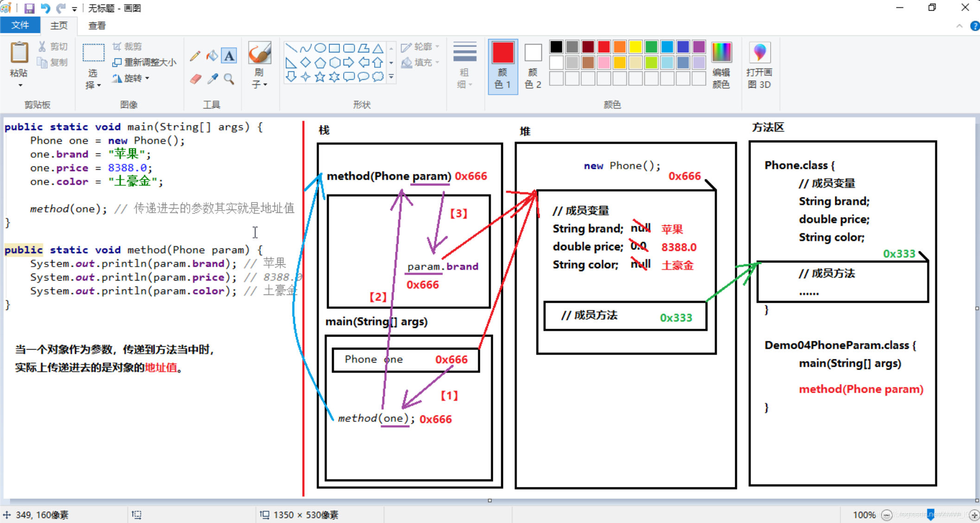Choose the Triangle shape
Screen dimensions: 980x523
point(378,48)
